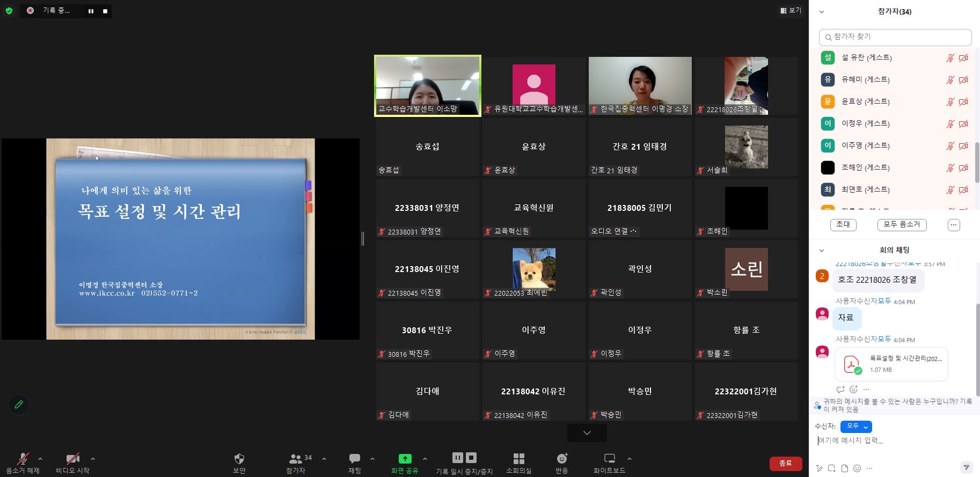Click Mute All (모두 음소거) button
Screen dimensions: 980x477
902,225
